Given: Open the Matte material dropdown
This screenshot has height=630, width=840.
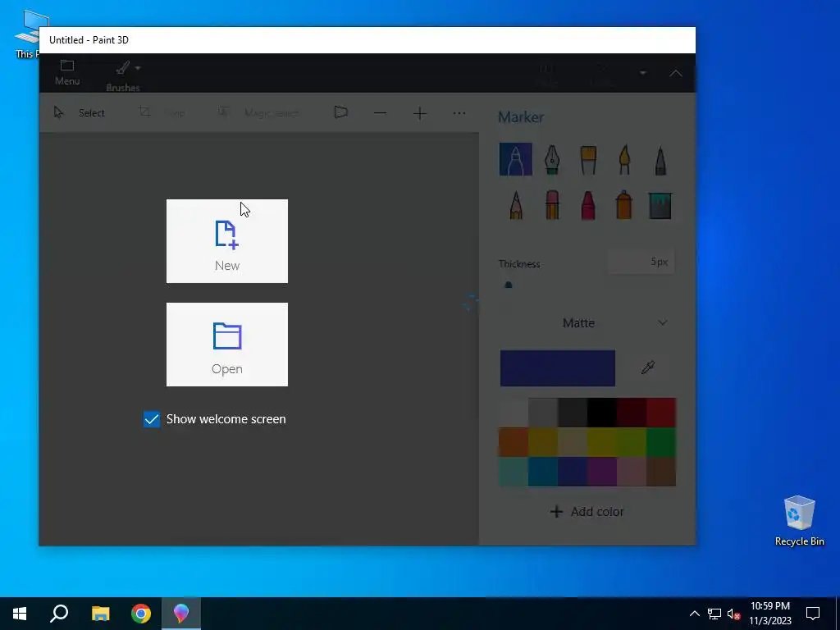Looking at the screenshot, I should click(587, 323).
